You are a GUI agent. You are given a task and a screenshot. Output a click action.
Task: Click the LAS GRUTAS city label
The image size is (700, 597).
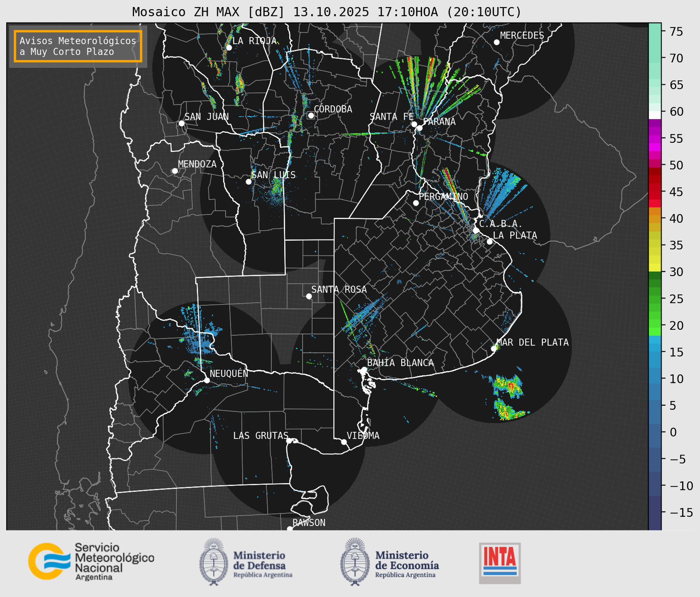[x=260, y=436]
